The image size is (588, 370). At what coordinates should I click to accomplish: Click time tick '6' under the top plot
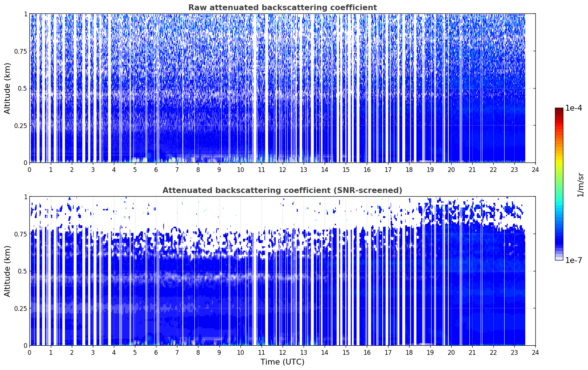[x=156, y=169]
